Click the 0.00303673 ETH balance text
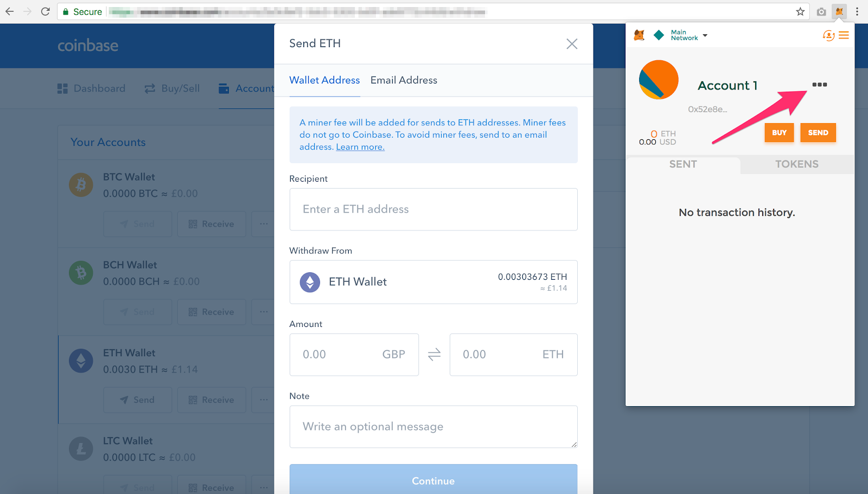Viewport: 868px width, 494px height. [533, 277]
